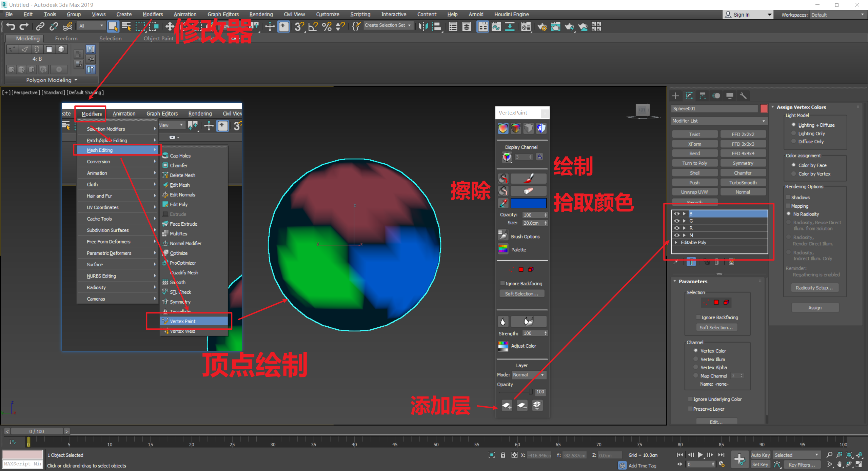Apply the TurboSmooth modifier
The image size is (868, 471).
point(743,182)
